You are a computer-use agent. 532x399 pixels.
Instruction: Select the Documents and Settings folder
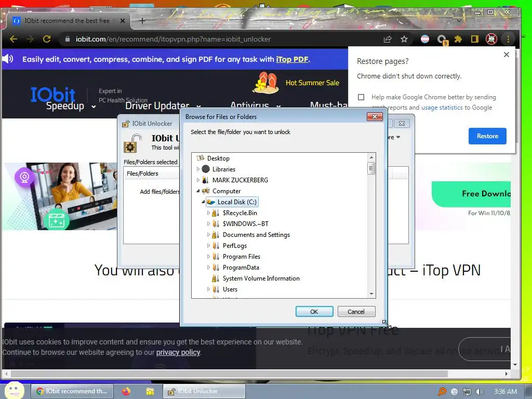click(256, 234)
